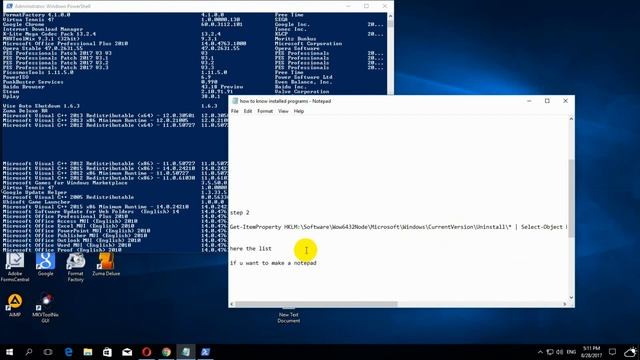Open the Action Center notifications icon
Viewport: 640px width, 360px height.
pos(612,352)
